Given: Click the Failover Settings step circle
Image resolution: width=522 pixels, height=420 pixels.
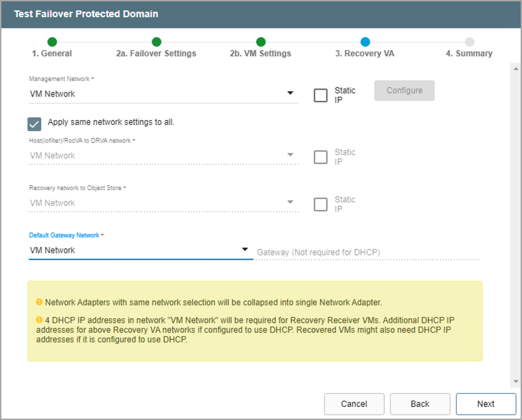Looking at the screenshot, I should pos(157,42).
